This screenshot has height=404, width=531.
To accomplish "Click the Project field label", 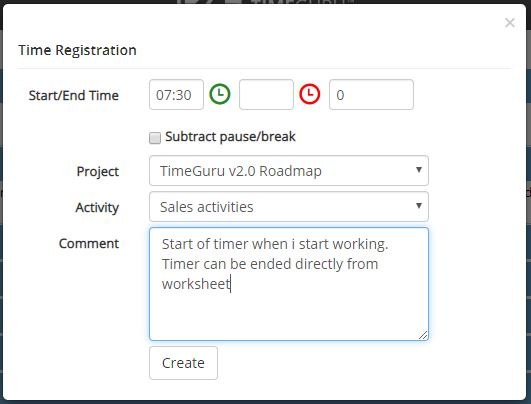I will 98,171.
